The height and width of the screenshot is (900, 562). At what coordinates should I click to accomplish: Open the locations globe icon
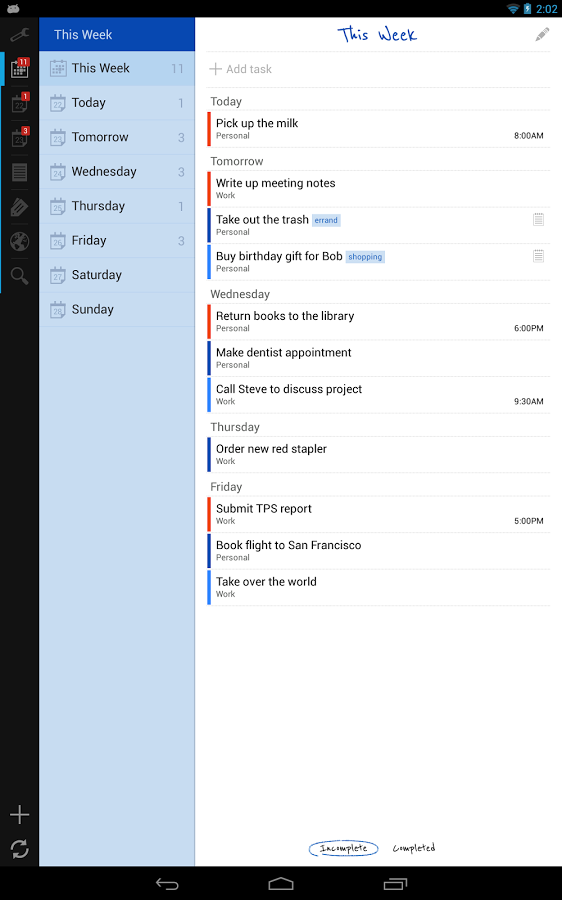pyautogui.click(x=20, y=241)
